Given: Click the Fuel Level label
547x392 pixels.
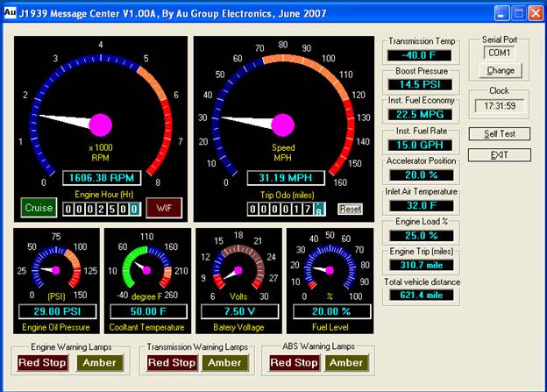Looking at the screenshot, I should coord(330,327).
